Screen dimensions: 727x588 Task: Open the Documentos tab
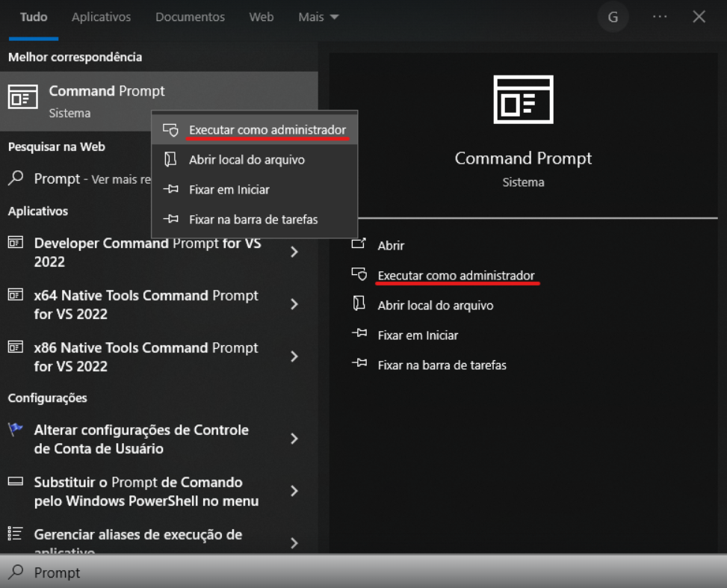click(x=190, y=17)
